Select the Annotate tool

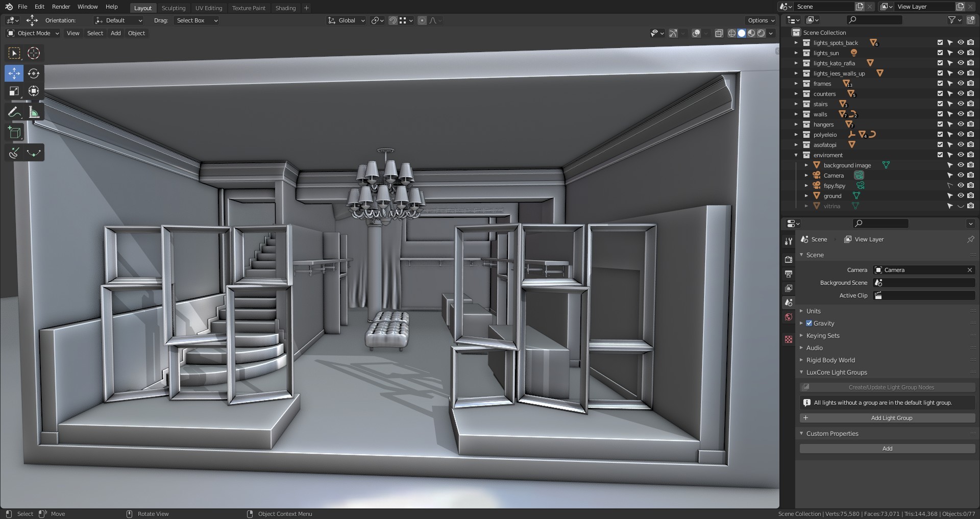pyautogui.click(x=14, y=112)
